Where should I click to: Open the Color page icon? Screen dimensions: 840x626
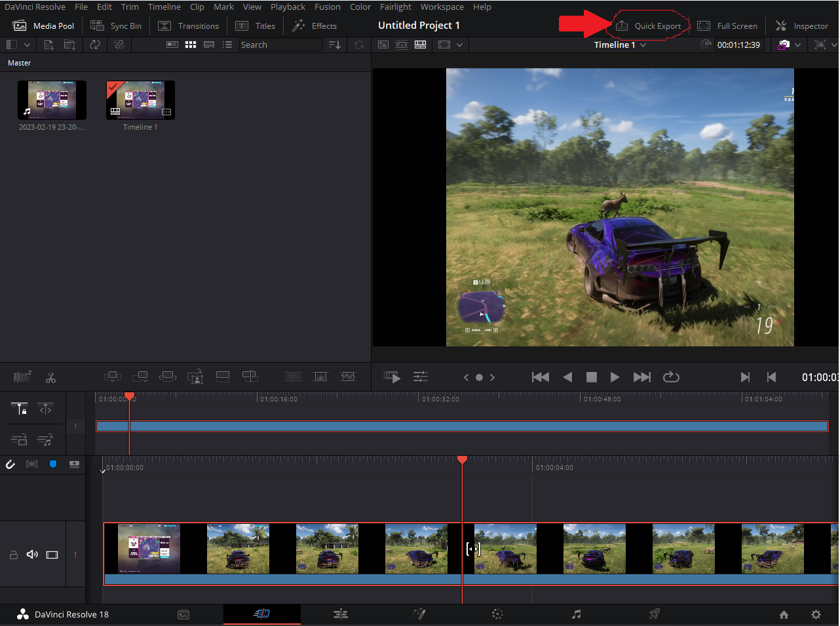click(x=497, y=614)
